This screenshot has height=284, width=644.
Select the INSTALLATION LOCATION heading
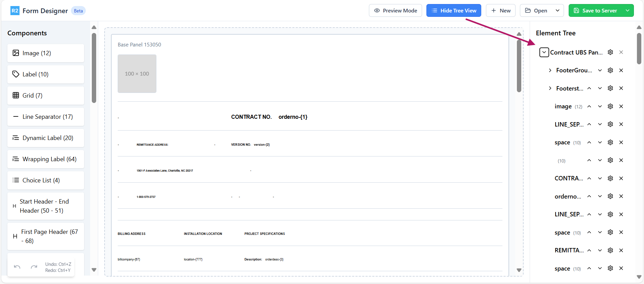pos(203,234)
